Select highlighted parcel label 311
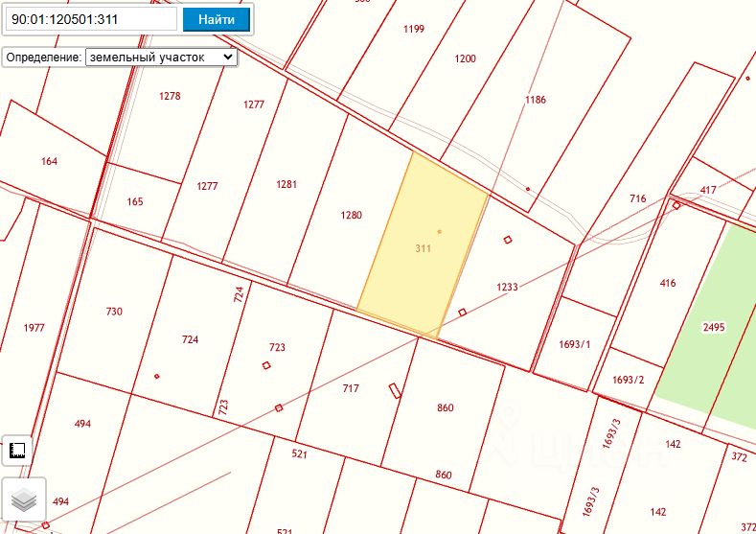The height and width of the screenshot is (534, 756). click(x=423, y=248)
